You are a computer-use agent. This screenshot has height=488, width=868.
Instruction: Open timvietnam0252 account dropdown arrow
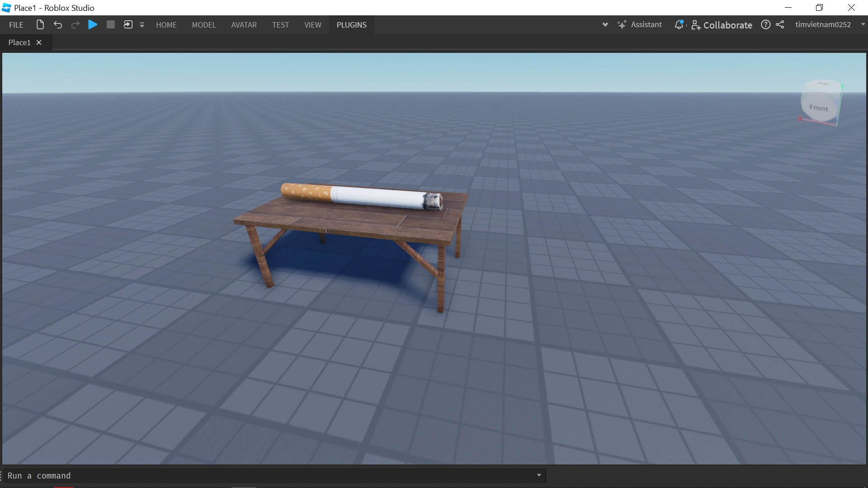point(863,25)
